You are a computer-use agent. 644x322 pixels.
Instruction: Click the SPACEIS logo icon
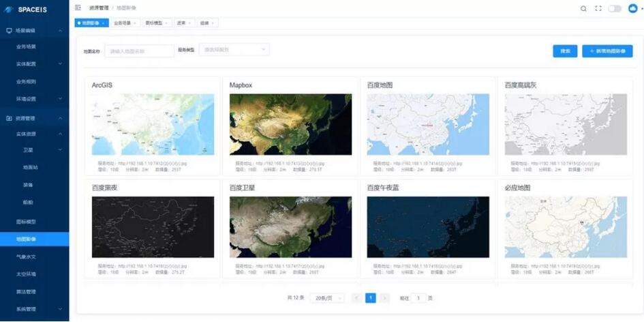coord(9,10)
